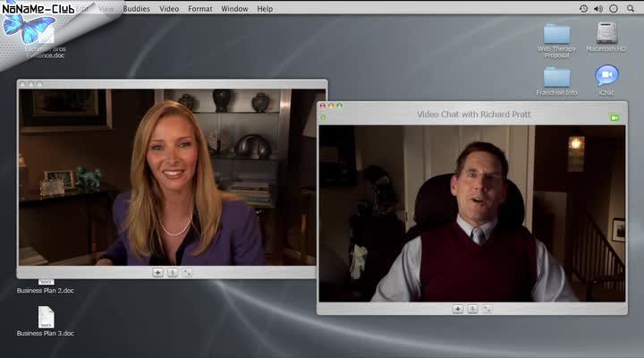
Task: Open Spotlight search magnifier
Action: click(631, 9)
